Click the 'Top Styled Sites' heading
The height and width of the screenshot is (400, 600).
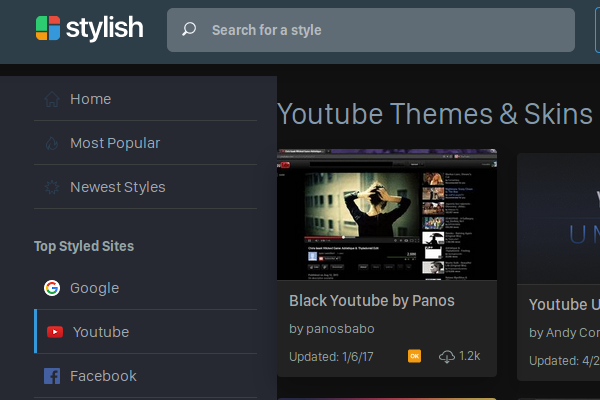point(84,246)
